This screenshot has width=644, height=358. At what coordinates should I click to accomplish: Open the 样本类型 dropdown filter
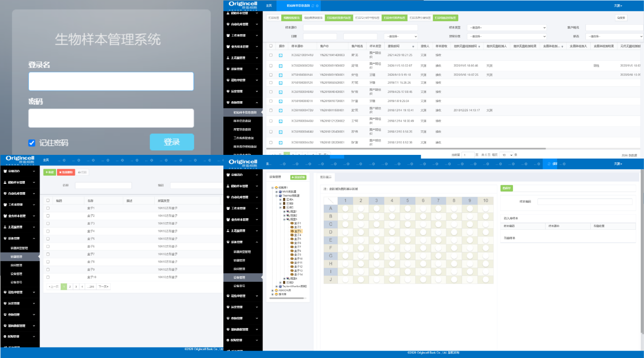(x=507, y=28)
